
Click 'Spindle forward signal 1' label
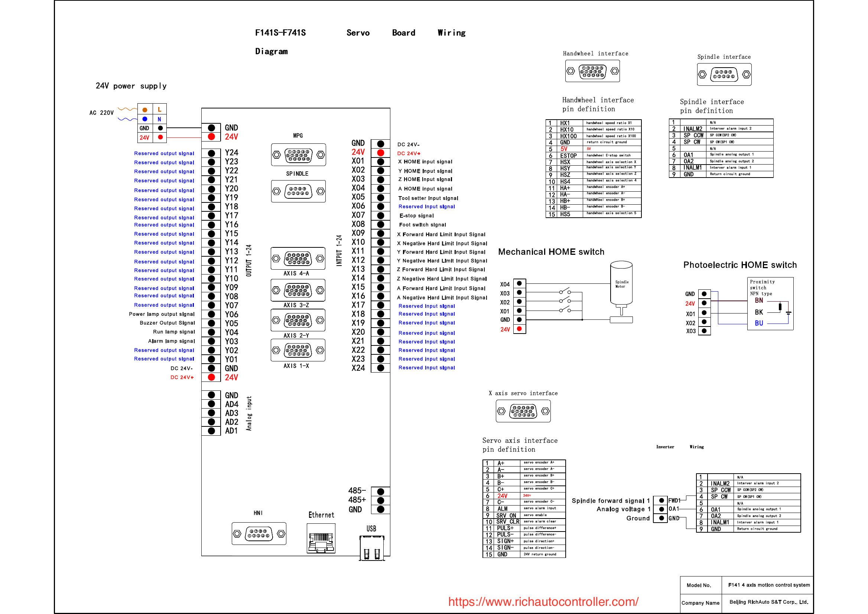coord(611,501)
